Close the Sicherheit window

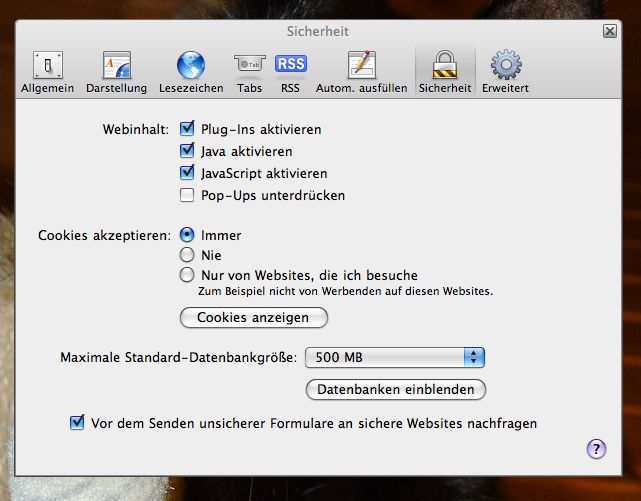pyautogui.click(x=610, y=31)
